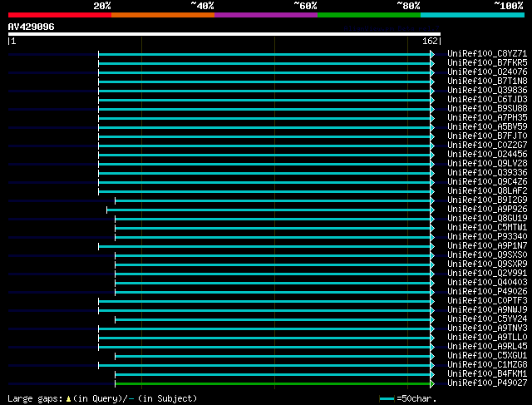Click the cyan ~100% identity color bar
The image size is (532, 405).
(473, 15)
